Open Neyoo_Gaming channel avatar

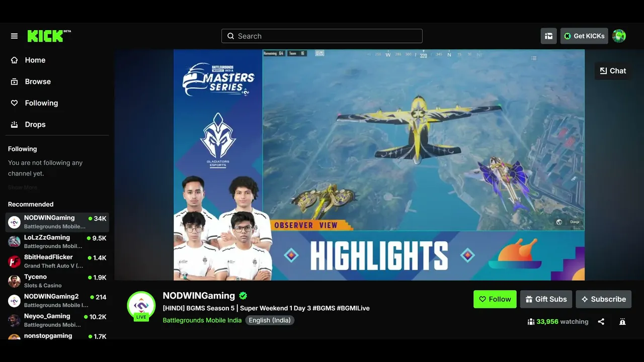tap(15, 320)
